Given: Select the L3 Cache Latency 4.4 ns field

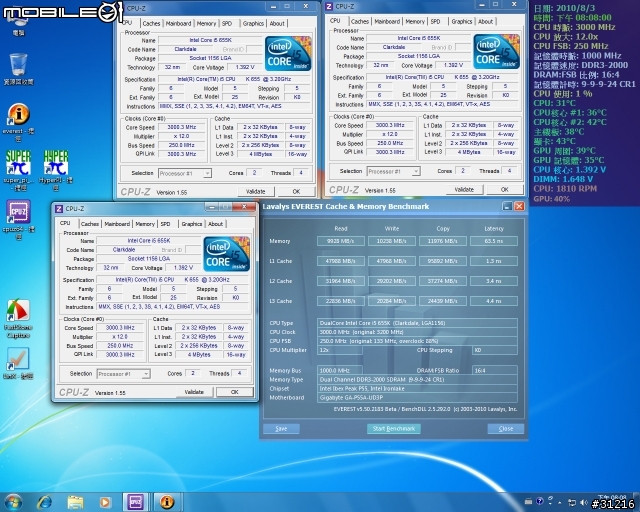Looking at the screenshot, I should point(494,301).
